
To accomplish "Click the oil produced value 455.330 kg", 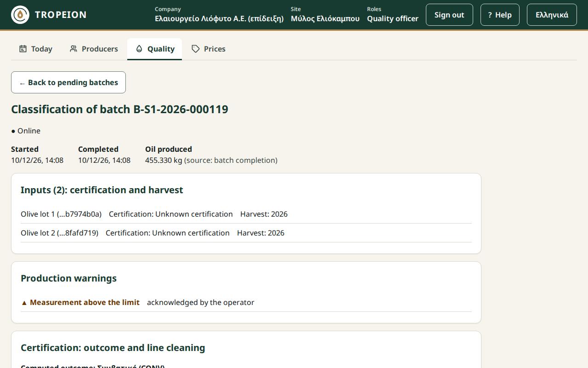I will point(164,160).
